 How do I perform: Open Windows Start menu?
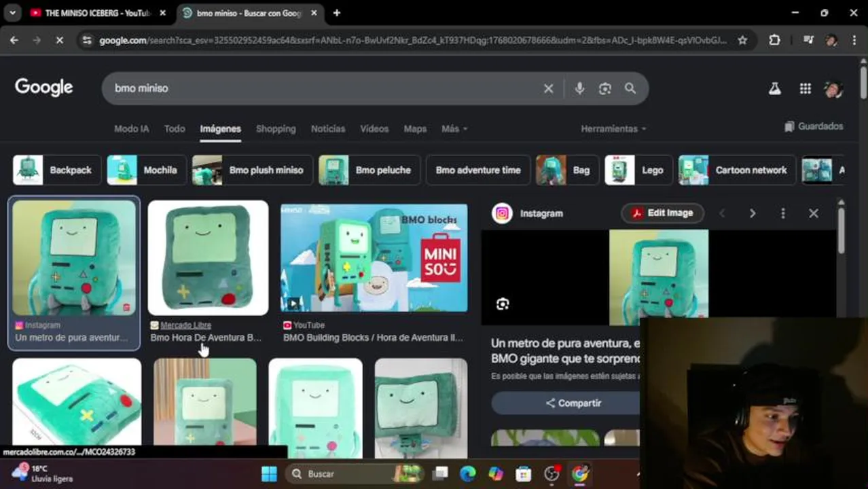coord(269,473)
